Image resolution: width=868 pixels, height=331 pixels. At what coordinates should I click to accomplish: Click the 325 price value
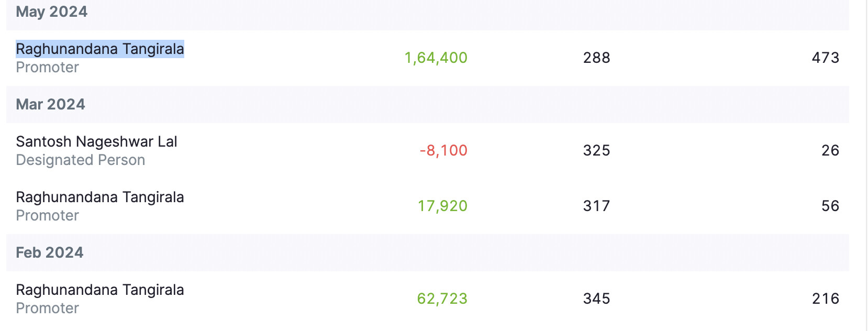[596, 150]
